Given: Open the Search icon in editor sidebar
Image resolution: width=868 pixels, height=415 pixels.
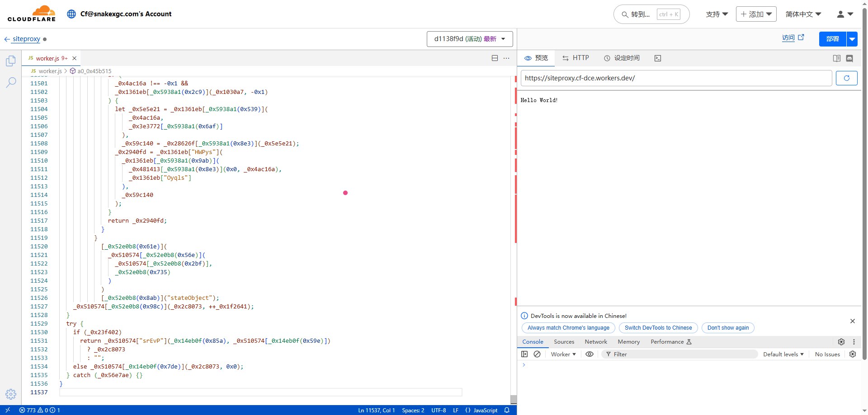Looking at the screenshot, I should coord(11,82).
